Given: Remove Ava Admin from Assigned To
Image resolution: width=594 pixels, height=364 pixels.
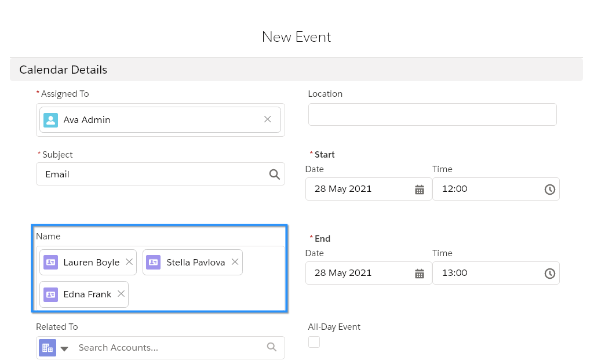Looking at the screenshot, I should point(267,119).
